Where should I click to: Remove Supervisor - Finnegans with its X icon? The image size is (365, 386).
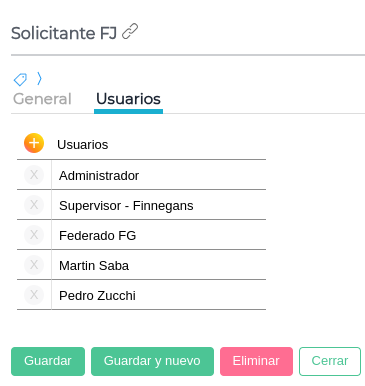34,205
